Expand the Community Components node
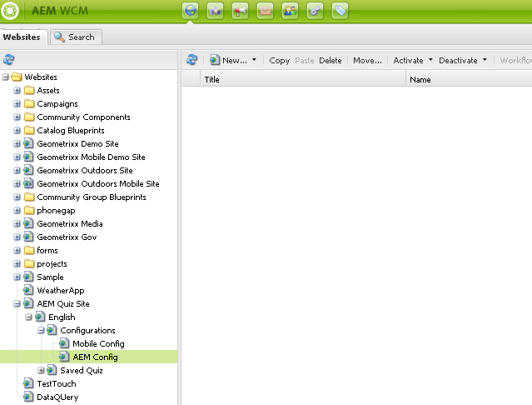532x405 pixels. (x=17, y=117)
